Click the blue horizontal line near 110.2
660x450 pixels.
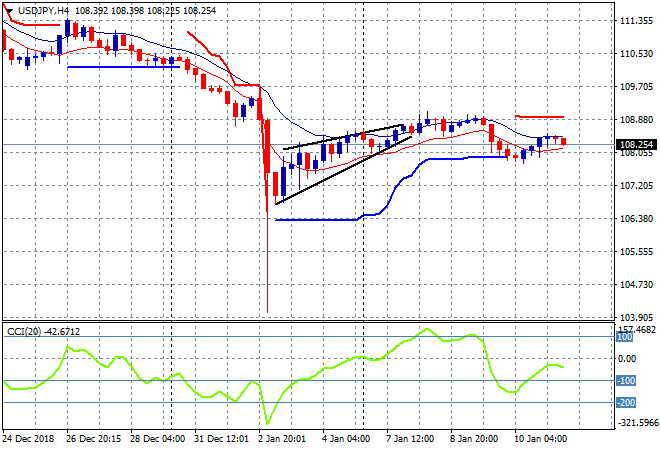click(x=123, y=67)
